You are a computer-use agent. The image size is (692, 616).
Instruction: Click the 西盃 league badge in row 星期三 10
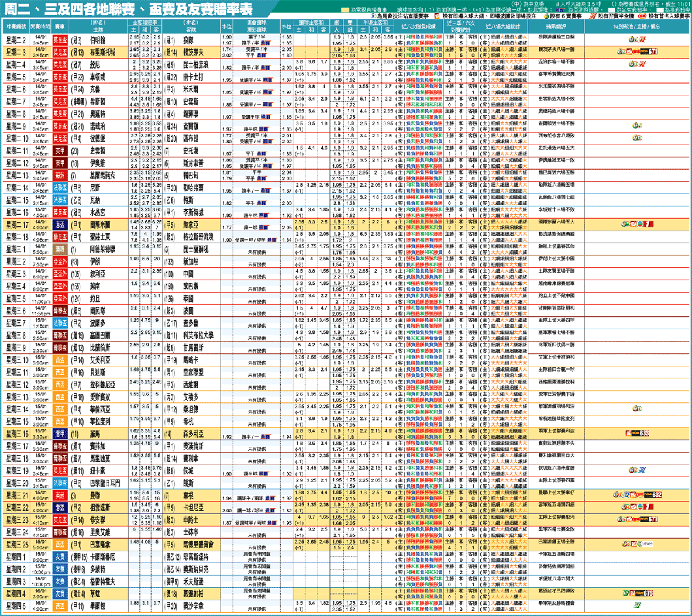coord(60,360)
